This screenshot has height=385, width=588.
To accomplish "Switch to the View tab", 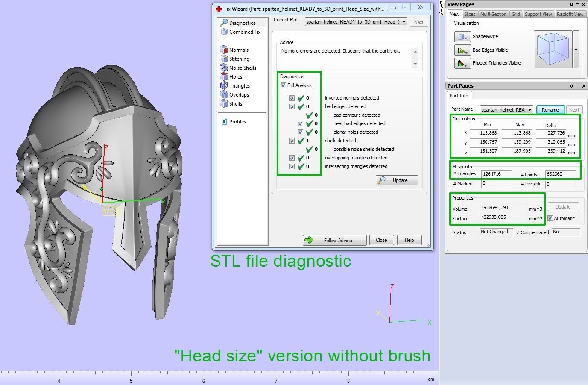I will click(x=454, y=14).
